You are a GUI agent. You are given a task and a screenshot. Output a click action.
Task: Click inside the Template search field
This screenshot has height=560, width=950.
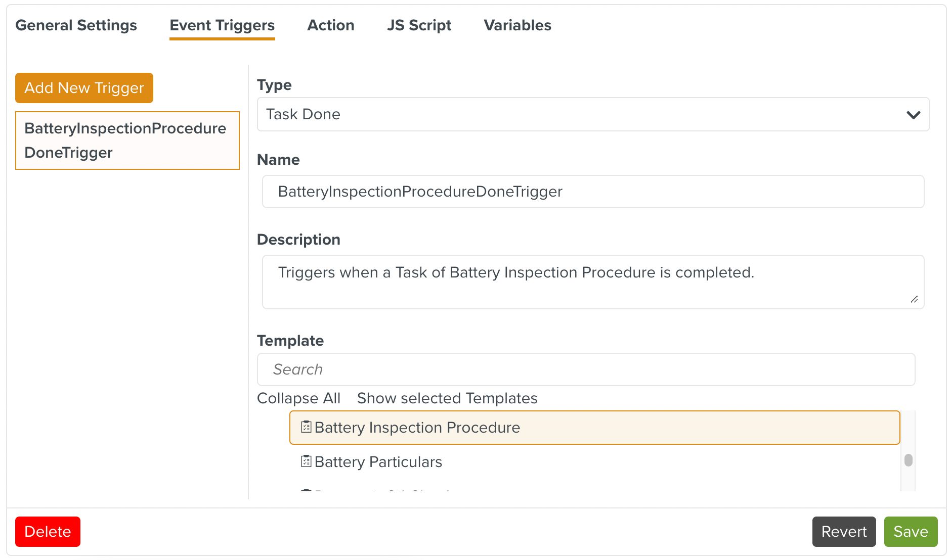(586, 369)
